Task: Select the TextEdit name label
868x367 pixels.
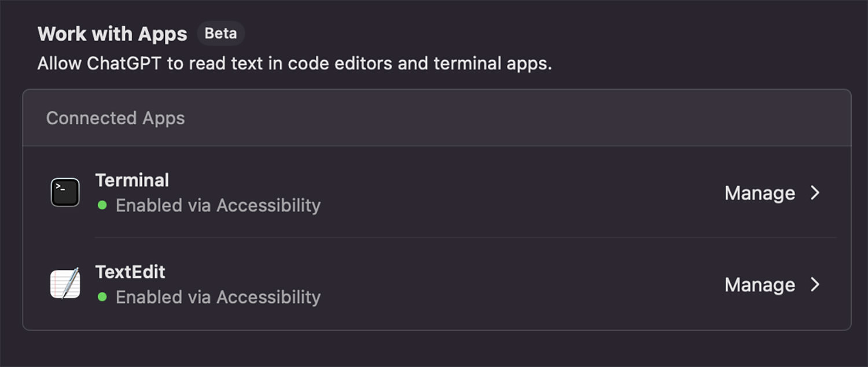Action: [x=130, y=272]
